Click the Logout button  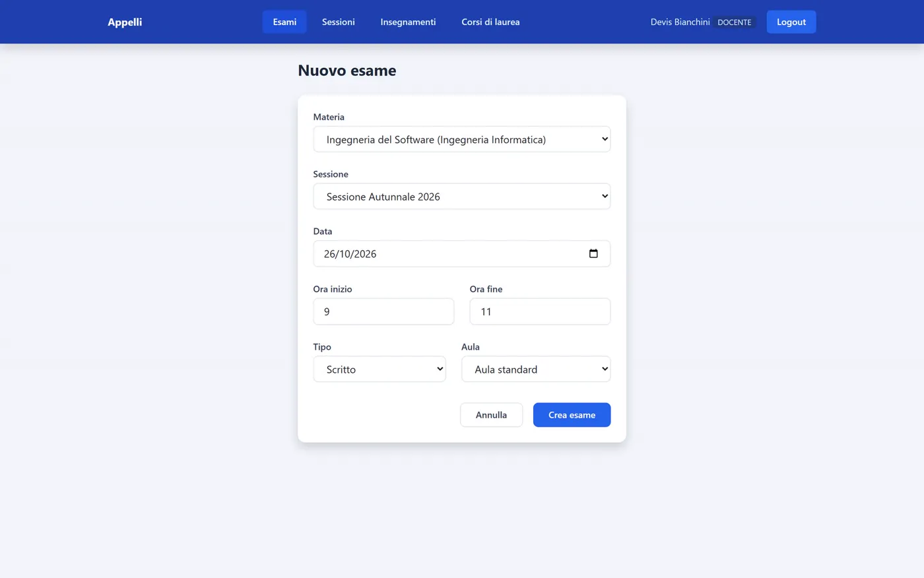[791, 22]
